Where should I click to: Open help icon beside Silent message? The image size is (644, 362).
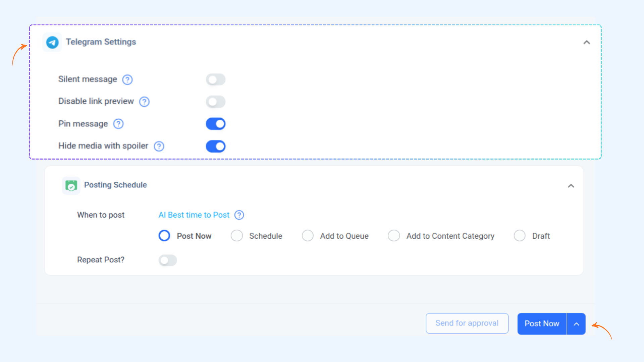[x=127, y=80]
